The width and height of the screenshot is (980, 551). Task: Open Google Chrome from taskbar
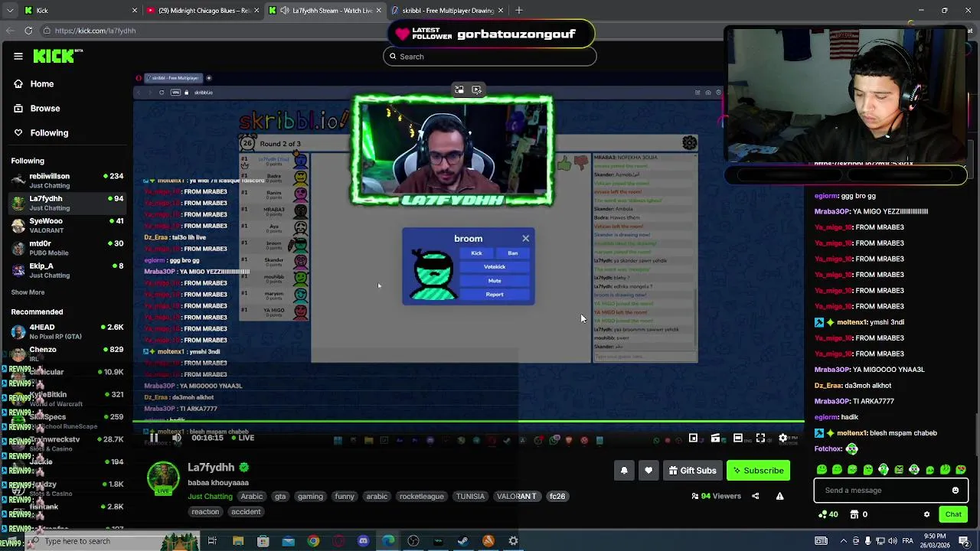pos(313,541)
